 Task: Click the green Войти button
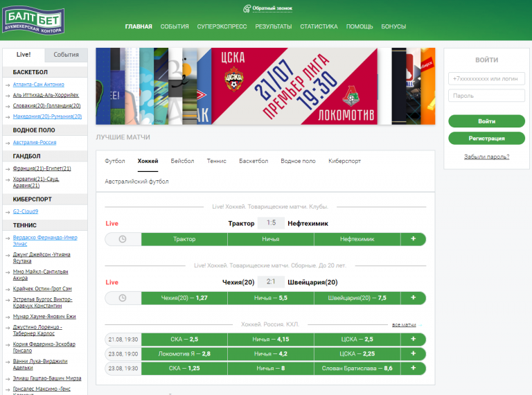[486, 121]
